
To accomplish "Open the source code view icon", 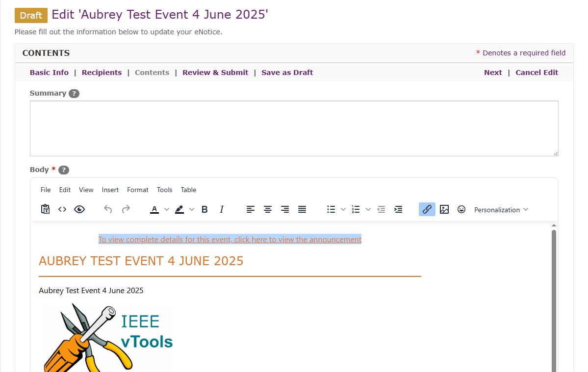I will (62, 209).
